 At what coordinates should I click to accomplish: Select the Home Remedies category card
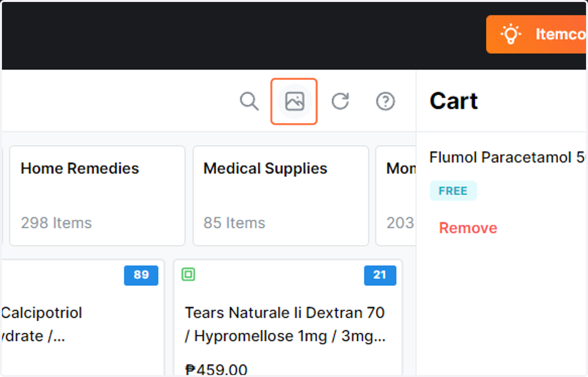tap(98, 196)
